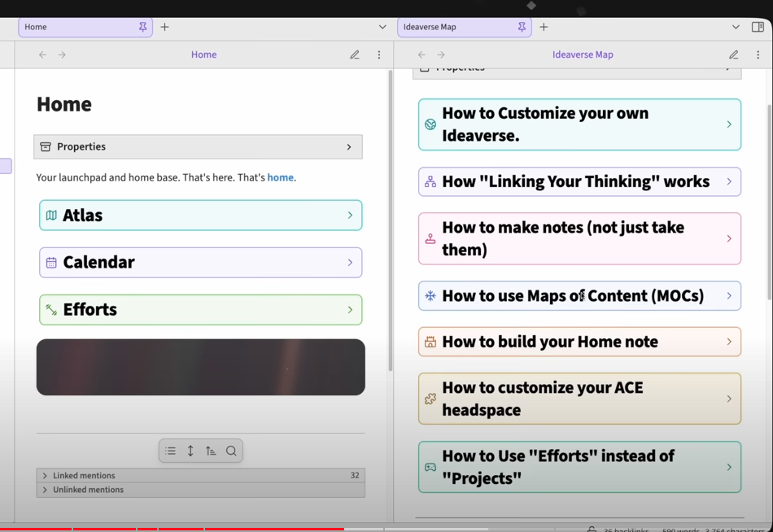Click the collapse results list icon in backlinks toolbar

point(171,451)
